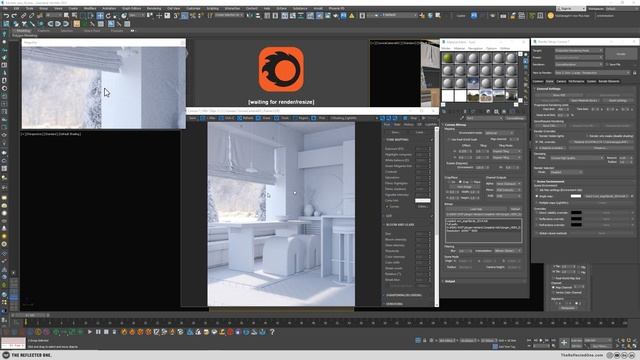The image size is (640, 360).
Task: Activate the Select and Rotate tool
Action: point(108,16)
